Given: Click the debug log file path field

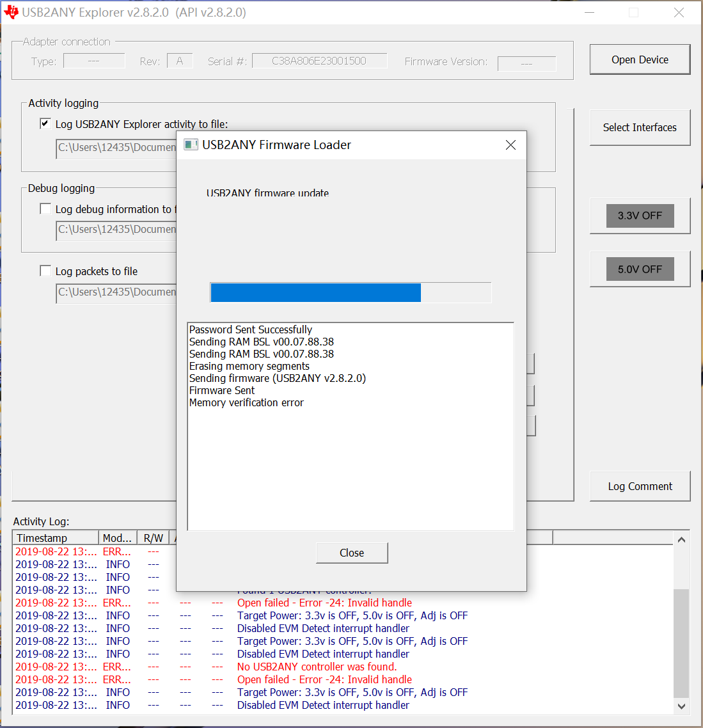Looking at the screenshot, I should click(116, 230).
